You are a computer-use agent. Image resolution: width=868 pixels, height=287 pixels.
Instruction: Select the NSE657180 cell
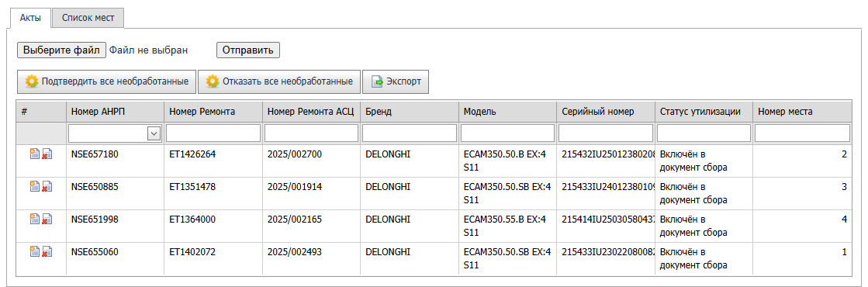point(115,161)
